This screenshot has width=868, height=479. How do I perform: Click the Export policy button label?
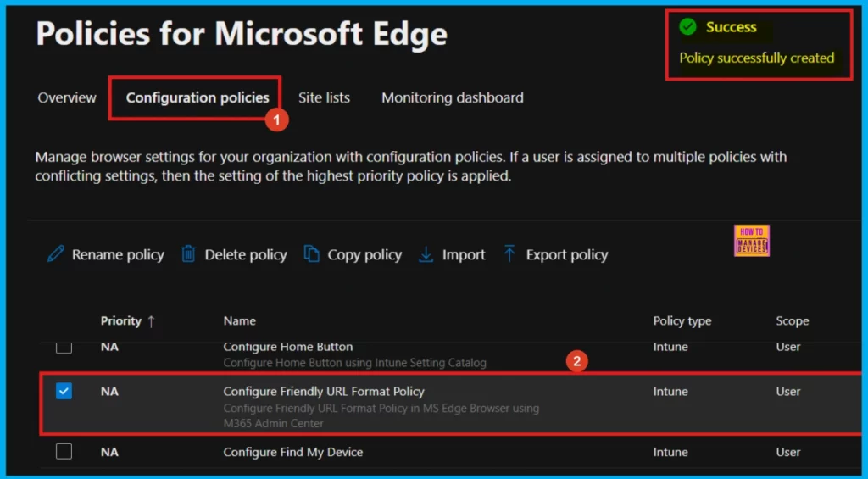(x=567, y=254)
